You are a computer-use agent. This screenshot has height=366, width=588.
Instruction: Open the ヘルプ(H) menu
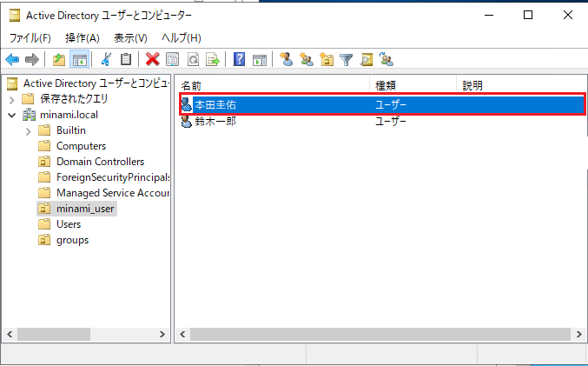click(x=182, y=38)
